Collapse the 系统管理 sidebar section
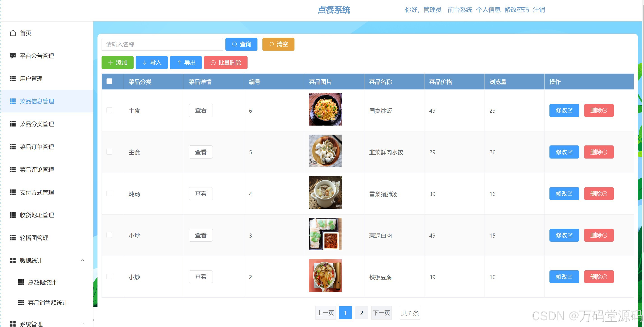 pos(83,324)
